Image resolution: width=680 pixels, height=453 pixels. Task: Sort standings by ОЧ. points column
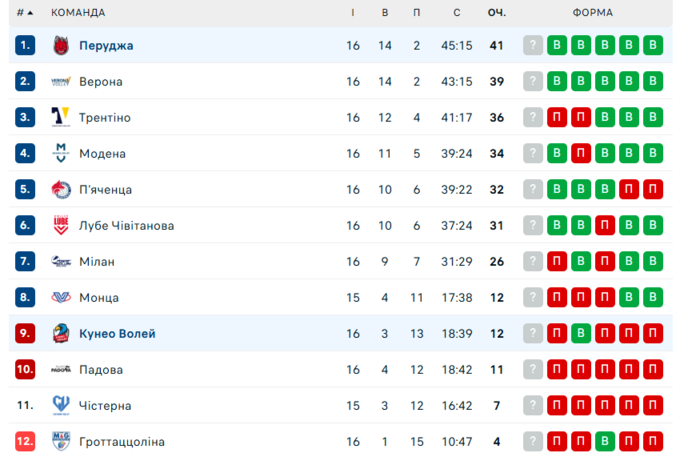click(x=496, y=12)
